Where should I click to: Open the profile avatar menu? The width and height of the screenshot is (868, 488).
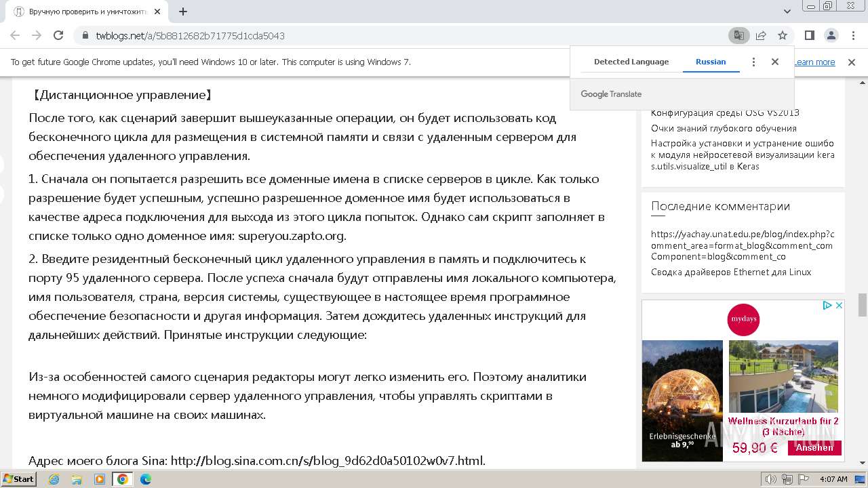coord(831,35)
